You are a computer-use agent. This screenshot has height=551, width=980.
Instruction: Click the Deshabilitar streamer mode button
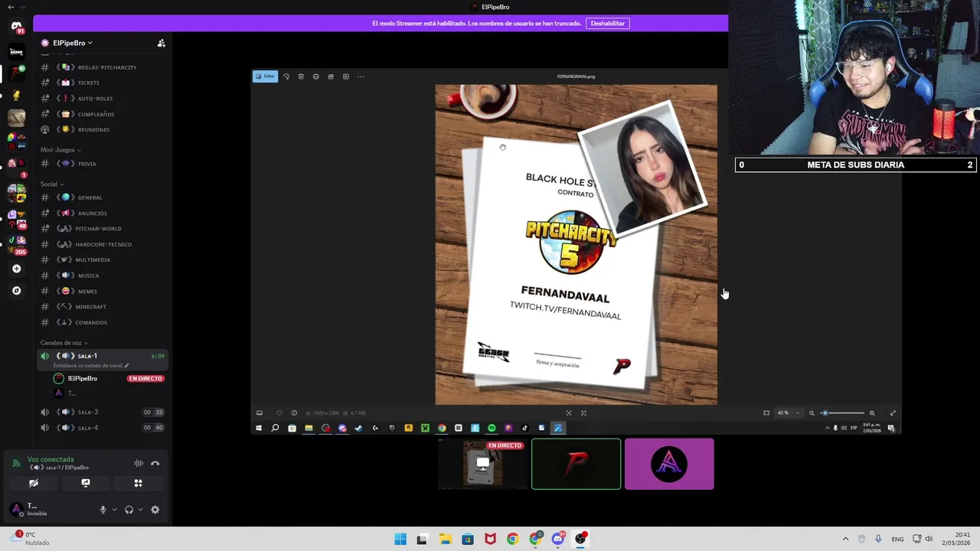click(608, 24)
